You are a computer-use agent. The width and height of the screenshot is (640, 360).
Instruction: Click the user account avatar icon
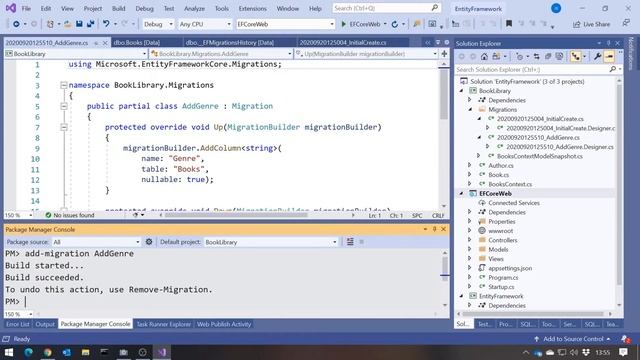point(556,8)
